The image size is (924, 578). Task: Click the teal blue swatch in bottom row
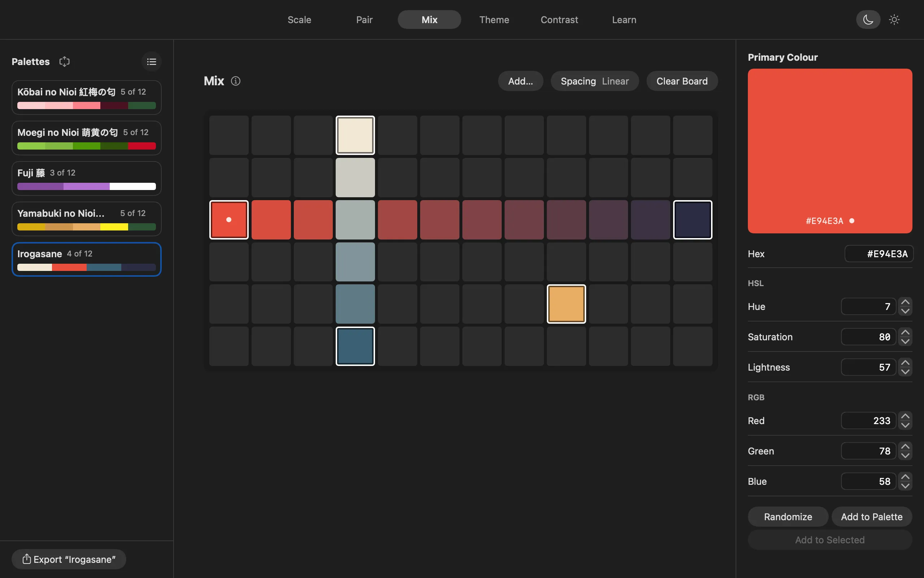point(355,346)
